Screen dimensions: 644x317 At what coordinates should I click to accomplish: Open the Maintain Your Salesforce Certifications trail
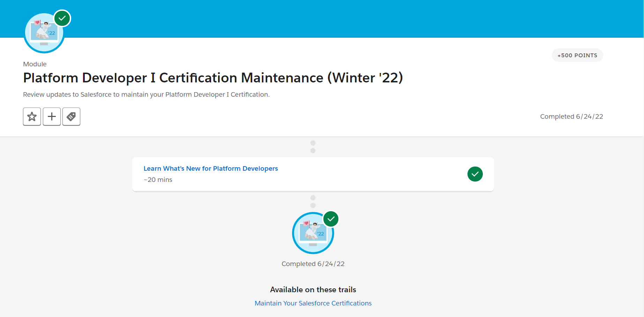pos(313,303)
